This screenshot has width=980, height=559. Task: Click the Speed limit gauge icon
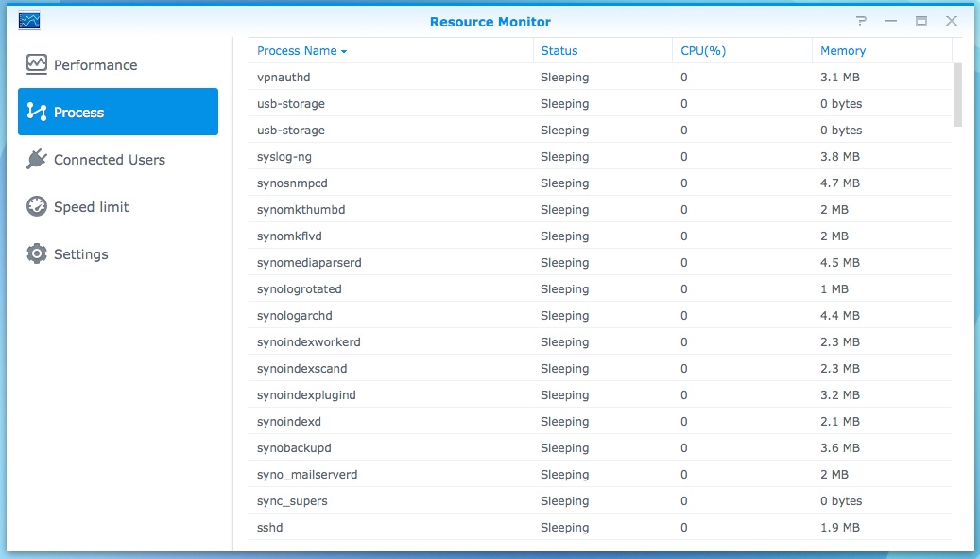click(x=36, y=206)
